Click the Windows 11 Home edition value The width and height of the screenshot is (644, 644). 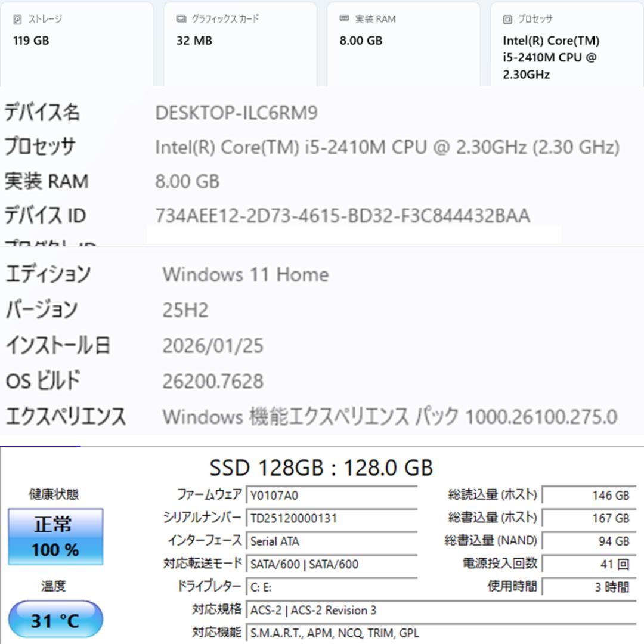tap(245, 274)
